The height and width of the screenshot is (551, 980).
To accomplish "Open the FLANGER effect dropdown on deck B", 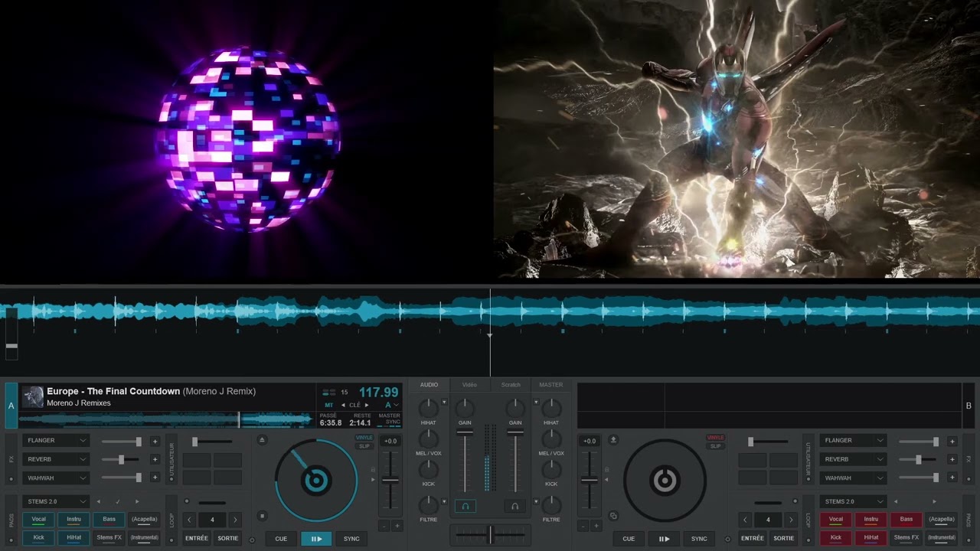I will pyautogui.click(x=854, y=441).
